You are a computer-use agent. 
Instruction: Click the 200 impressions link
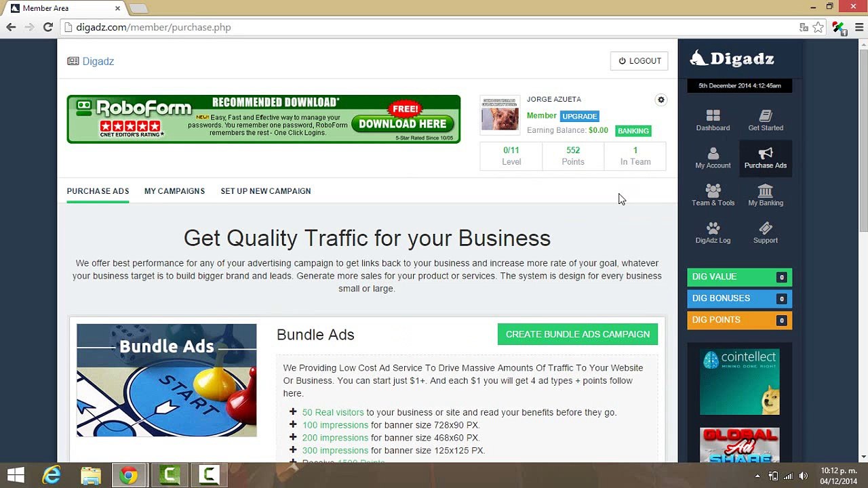point(335,438)
